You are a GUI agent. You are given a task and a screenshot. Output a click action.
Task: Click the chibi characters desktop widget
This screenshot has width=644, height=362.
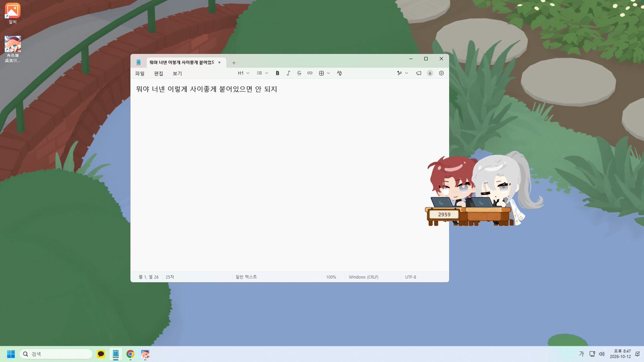[x=483, y=189]
